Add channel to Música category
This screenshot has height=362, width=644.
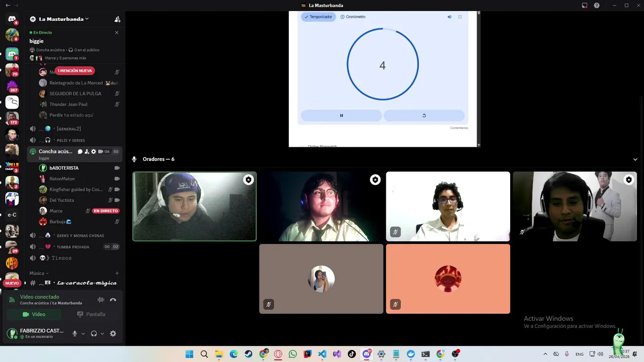[x=117, y=273]
